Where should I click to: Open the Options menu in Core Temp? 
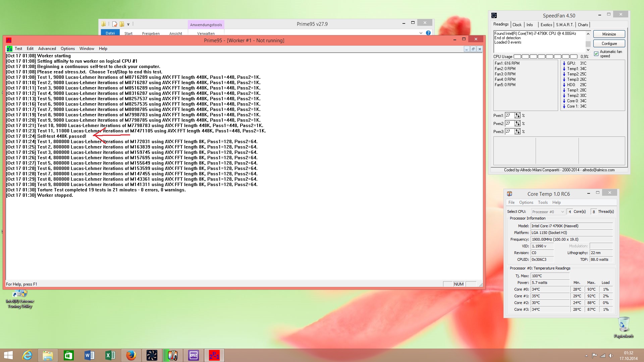coord(526,202)
